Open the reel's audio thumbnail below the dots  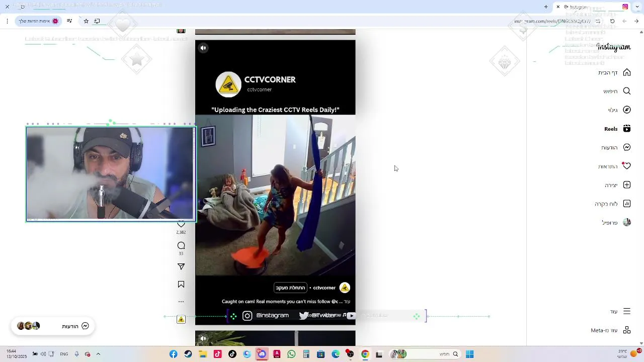tap(181, 319)
